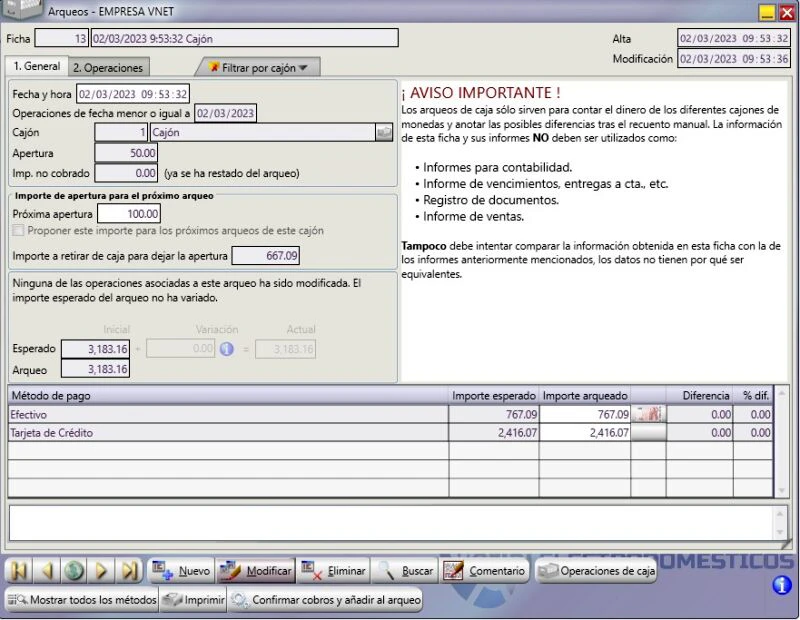
Task: Select the 1. General tab
Action: click(37, 66)
